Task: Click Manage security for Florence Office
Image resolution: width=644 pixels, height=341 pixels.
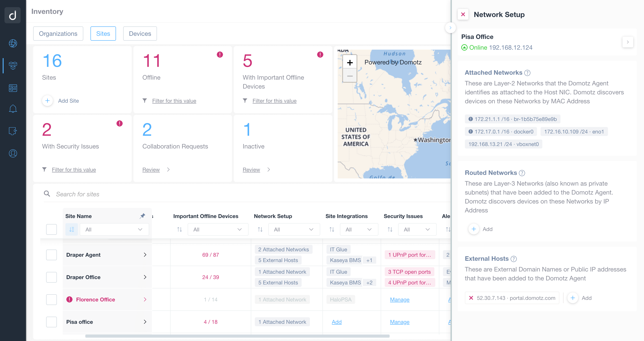Action: [399, 300]
